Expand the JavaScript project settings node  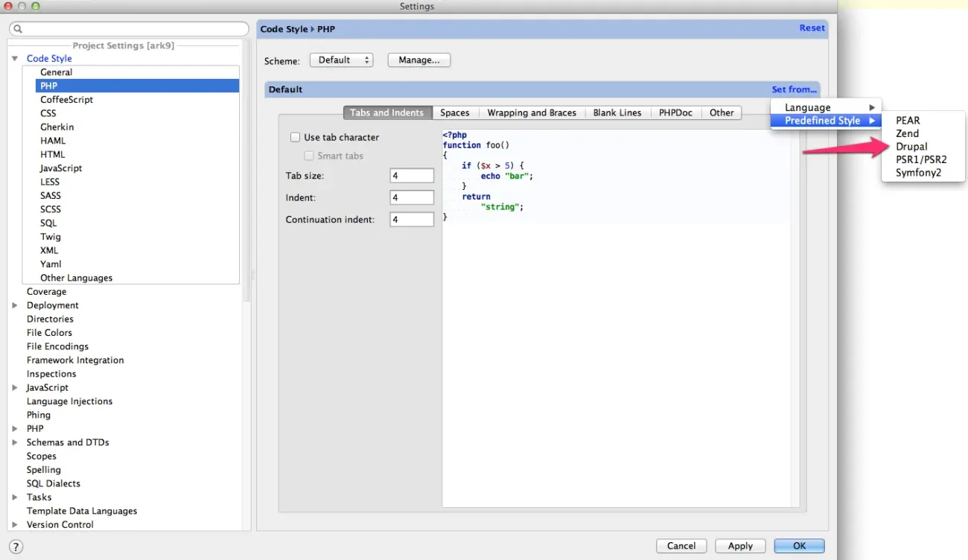[x=15, y=388]
